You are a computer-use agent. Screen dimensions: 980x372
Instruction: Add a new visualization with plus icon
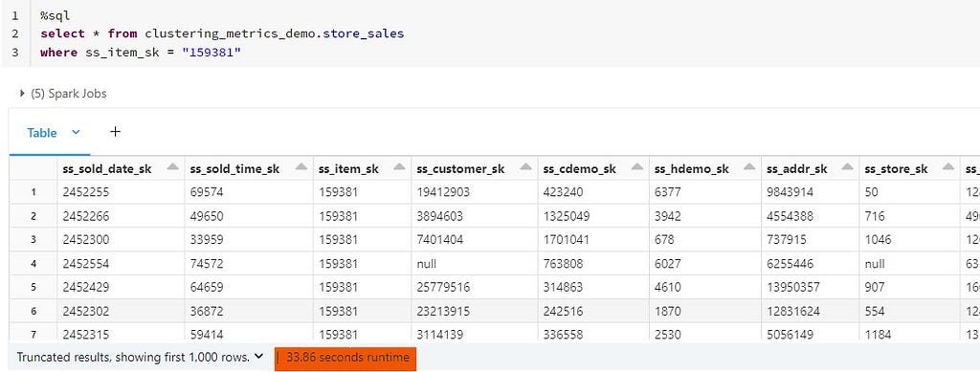point(115,132)
